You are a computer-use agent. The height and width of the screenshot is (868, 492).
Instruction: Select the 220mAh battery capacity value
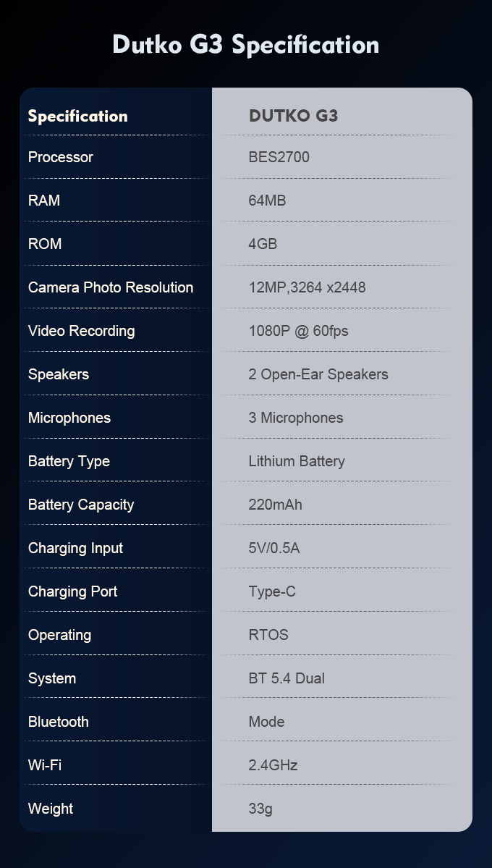pyautogui.click(x=275, y=505)
